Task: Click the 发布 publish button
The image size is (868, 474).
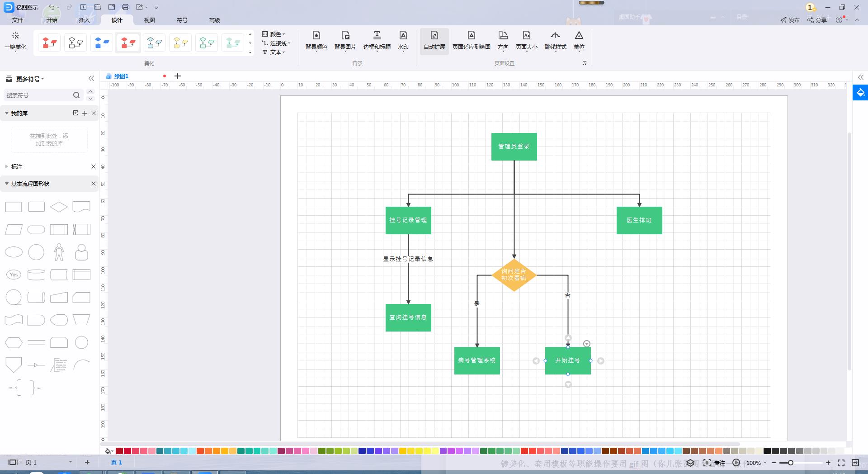Action: point(790,20)
